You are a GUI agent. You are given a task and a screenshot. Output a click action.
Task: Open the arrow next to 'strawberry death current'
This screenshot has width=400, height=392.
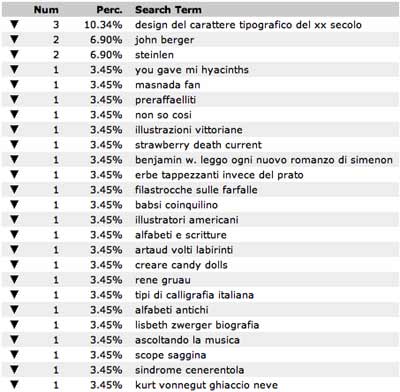point(14,144)
